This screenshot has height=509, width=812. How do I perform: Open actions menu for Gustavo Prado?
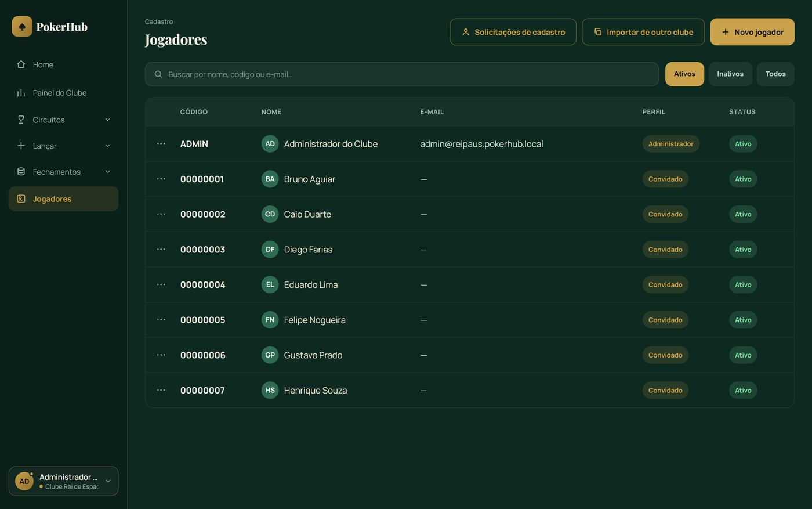pos(161,355)
